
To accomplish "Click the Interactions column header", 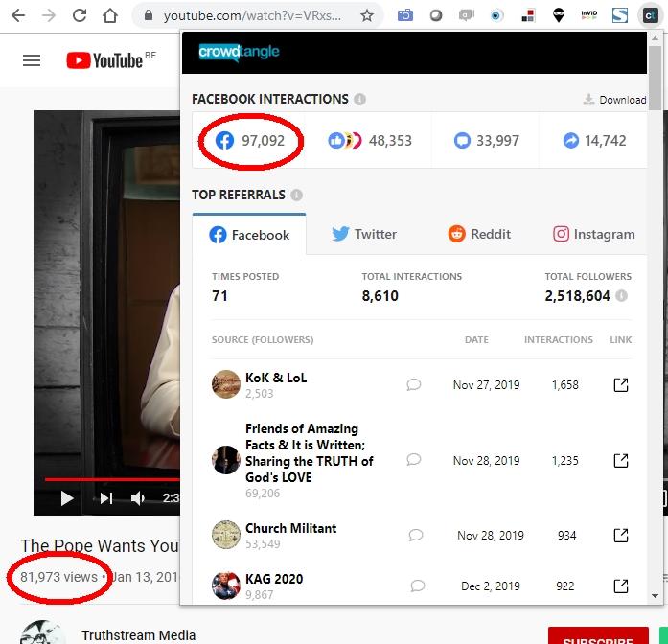I will [x=558, y=340].
